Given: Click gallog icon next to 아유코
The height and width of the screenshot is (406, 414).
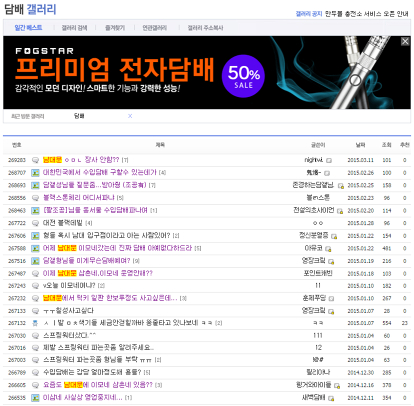Looking at the screenshot, I should 328,249.
